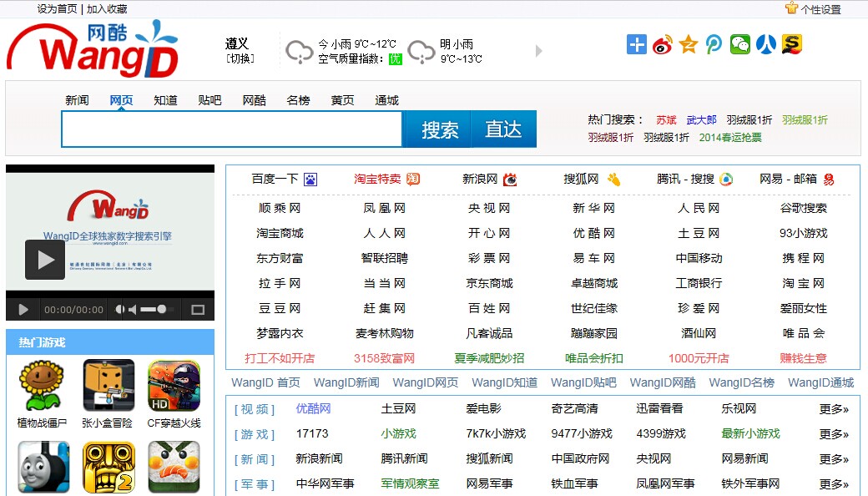Expand 更多 in the 游戏 row
This screenshot has width=868, height=496.
834,434
